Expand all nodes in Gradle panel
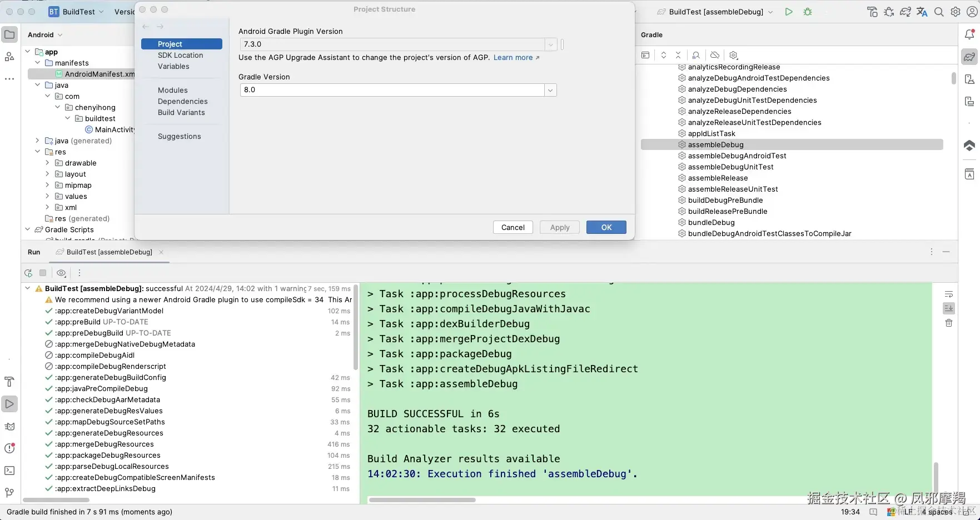Screen dimensions: 980x520 coord(664,55)
